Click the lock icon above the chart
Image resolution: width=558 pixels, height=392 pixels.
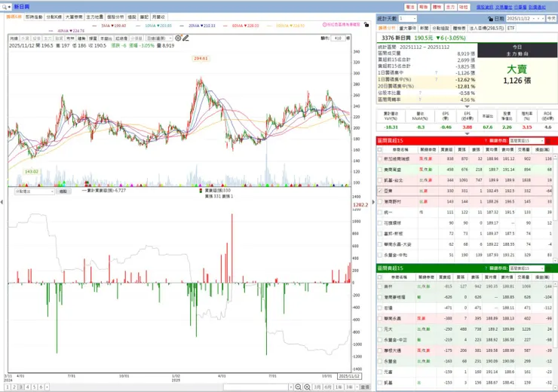tap(366, 25)
